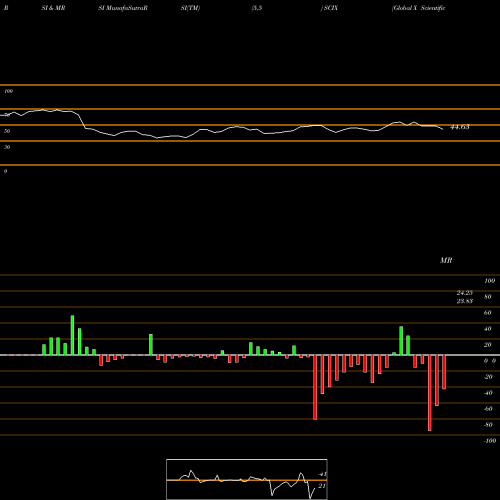Click the ') SCIX' ticker text

(329, 8)
